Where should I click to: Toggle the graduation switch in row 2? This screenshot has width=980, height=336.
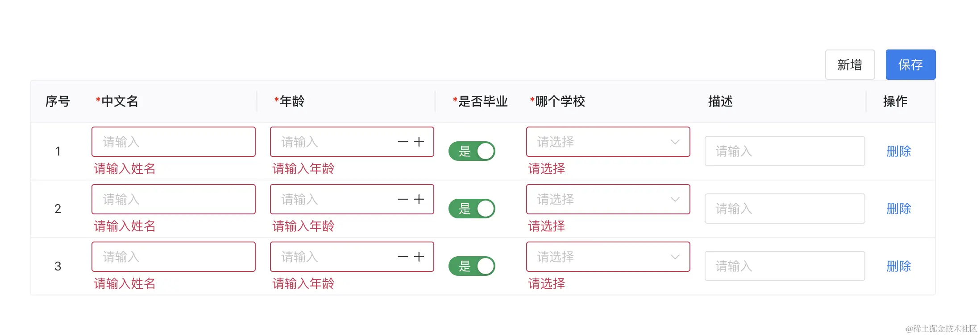pos(472,209)
